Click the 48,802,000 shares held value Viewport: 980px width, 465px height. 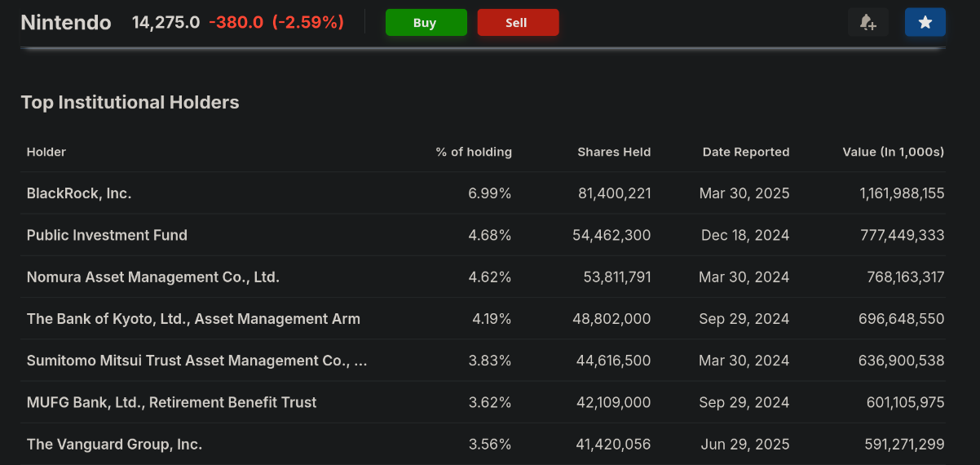coord(611,319)
